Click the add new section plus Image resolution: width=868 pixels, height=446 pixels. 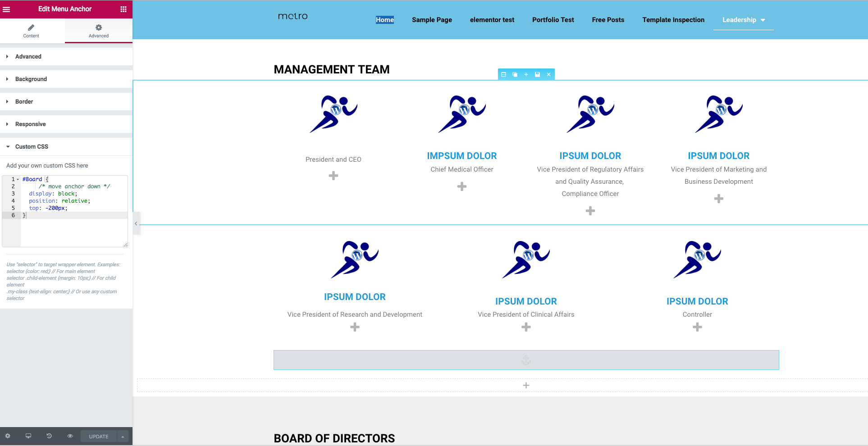[526, 385]
